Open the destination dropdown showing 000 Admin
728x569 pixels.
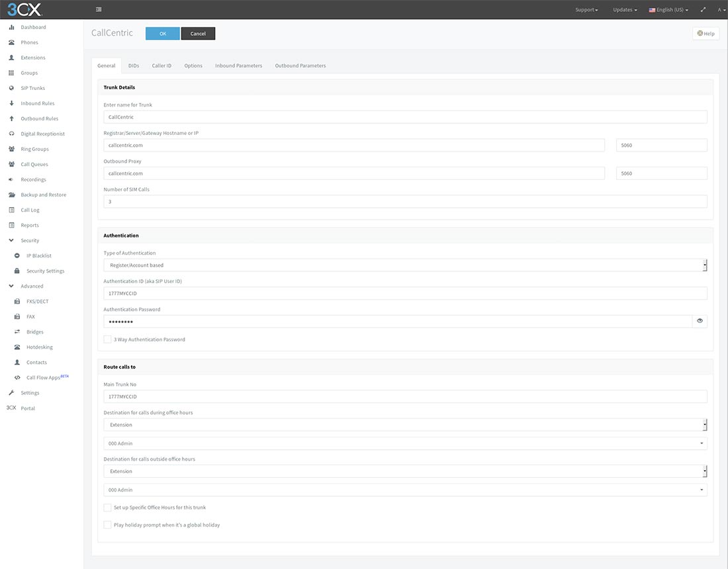[701, 443]
